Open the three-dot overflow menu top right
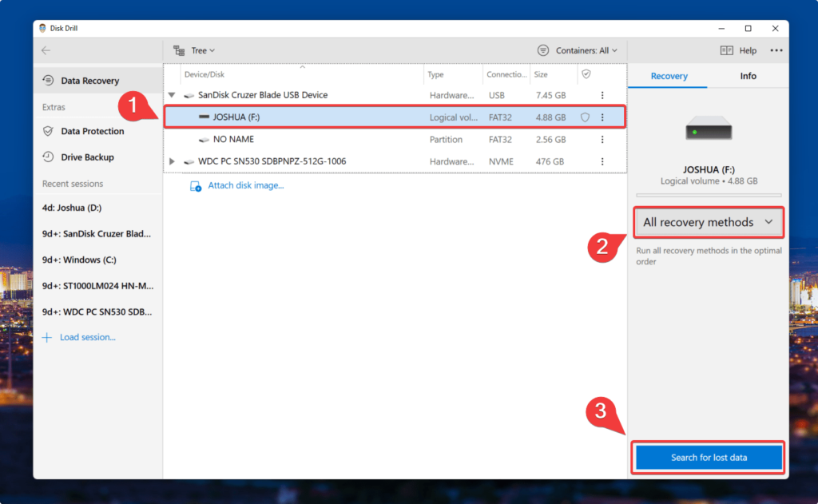 (776, 50)
